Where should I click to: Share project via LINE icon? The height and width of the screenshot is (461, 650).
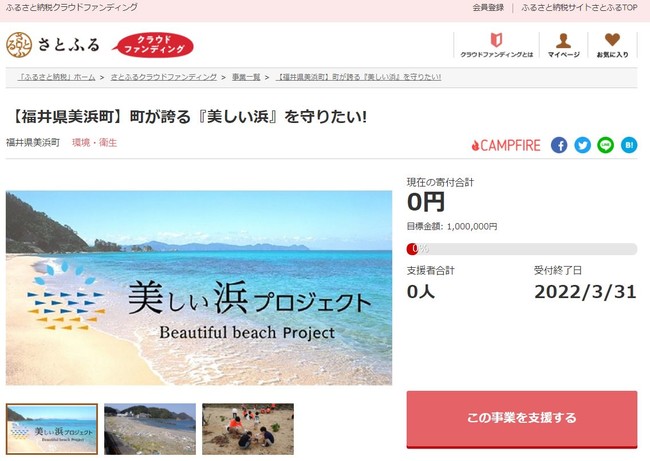pyautogui.click(x=606, y=145)
